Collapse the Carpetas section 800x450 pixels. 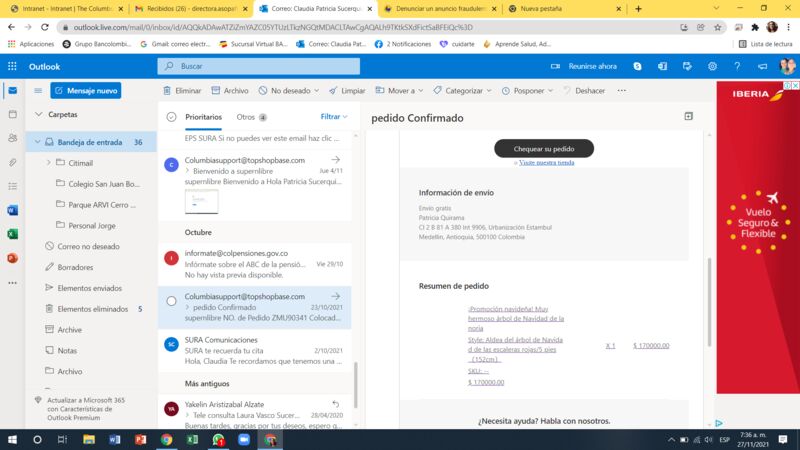click(x=39, y=114)
